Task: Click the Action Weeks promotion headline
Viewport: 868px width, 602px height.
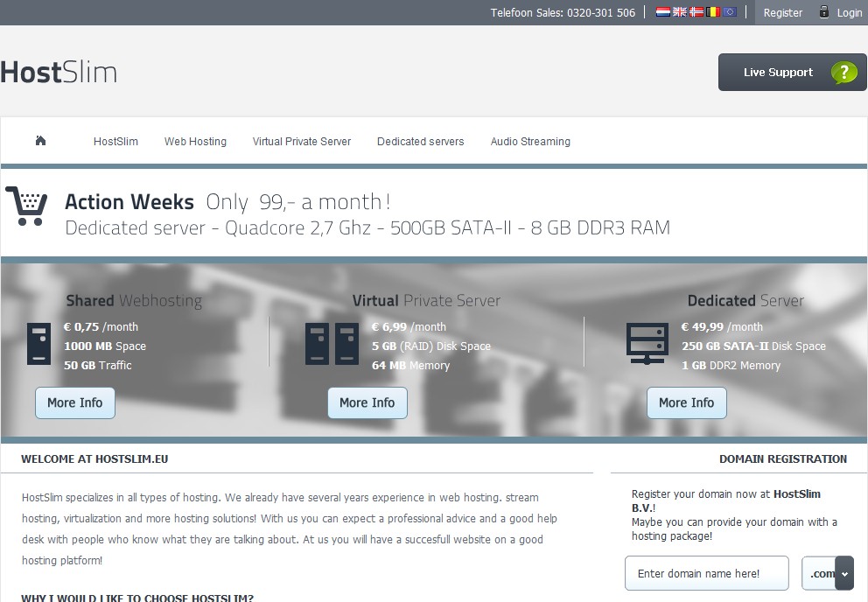Action: point(227,201)
